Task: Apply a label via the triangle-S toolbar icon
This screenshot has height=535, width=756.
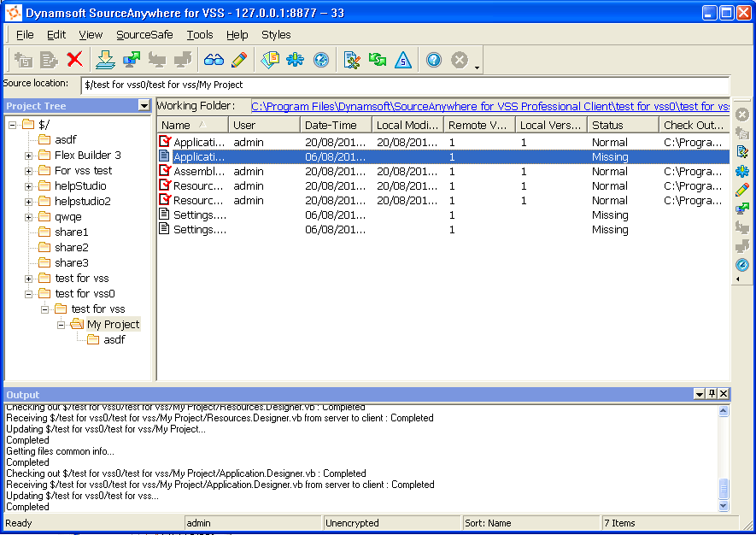Action: (402, 60)
